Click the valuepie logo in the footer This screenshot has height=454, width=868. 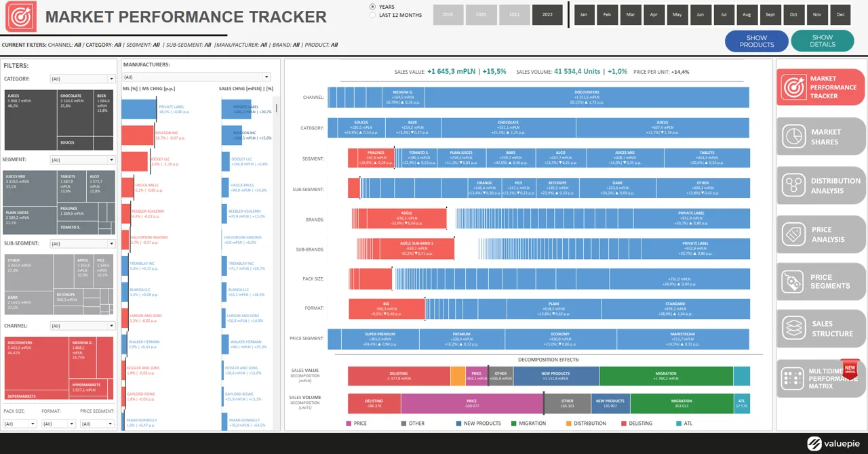[x=833, y=444]
